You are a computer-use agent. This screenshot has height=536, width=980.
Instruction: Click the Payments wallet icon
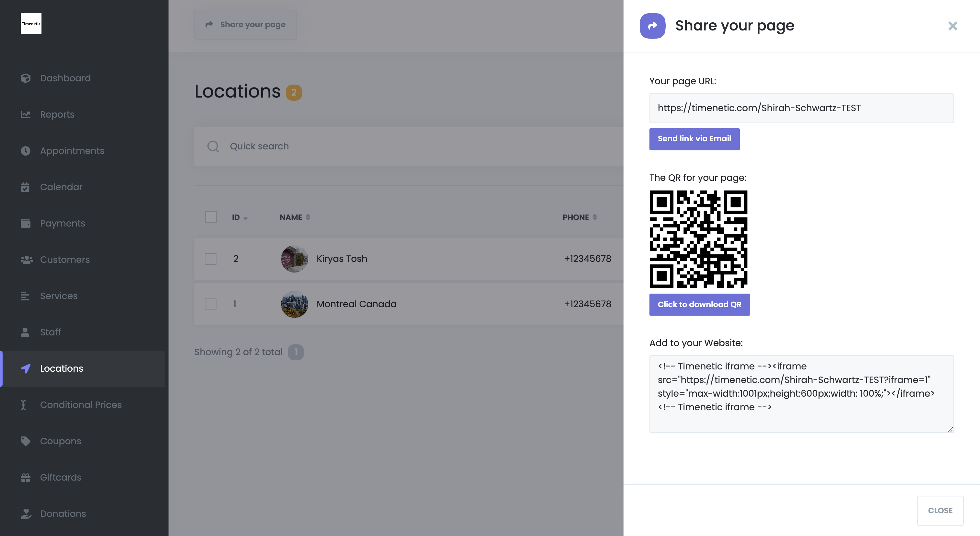click(26, 223)
